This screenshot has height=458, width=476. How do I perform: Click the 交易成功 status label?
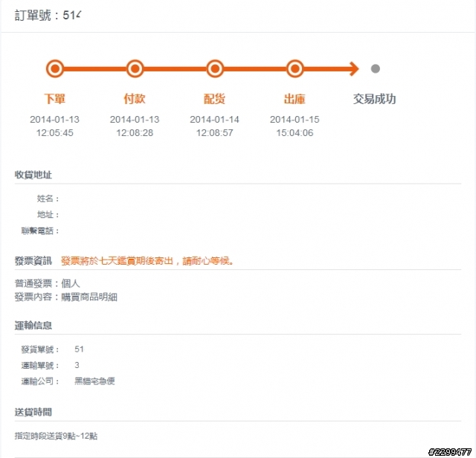point(375,99)
